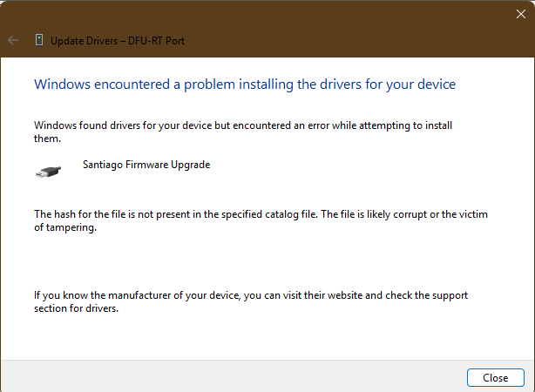Viewport: 535px width, 392px height.
Task: Click the back arrow in title bar
Action: 13,40
